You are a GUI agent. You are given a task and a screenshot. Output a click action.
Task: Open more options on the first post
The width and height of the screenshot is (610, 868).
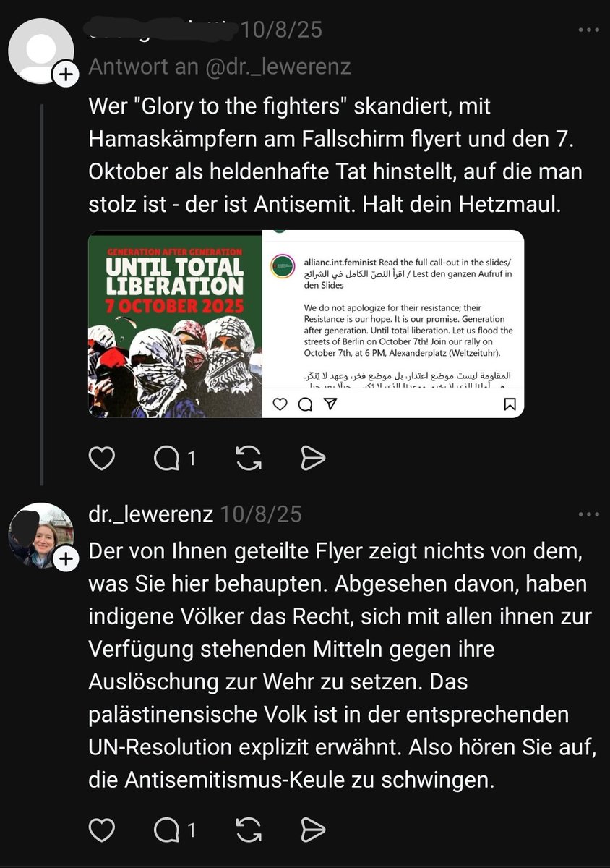click(588, 30)
